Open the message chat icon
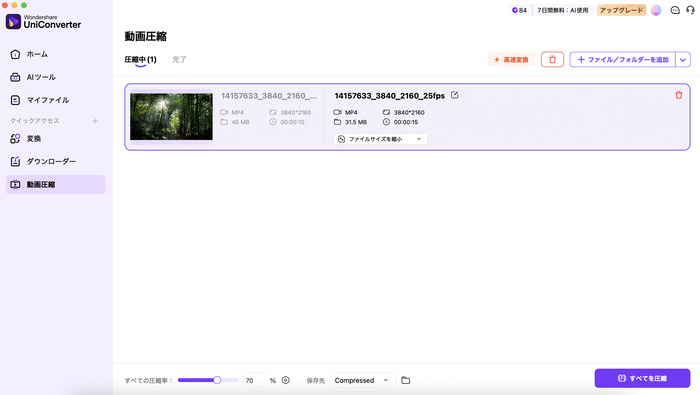700x395 pixels. (675, 10)
